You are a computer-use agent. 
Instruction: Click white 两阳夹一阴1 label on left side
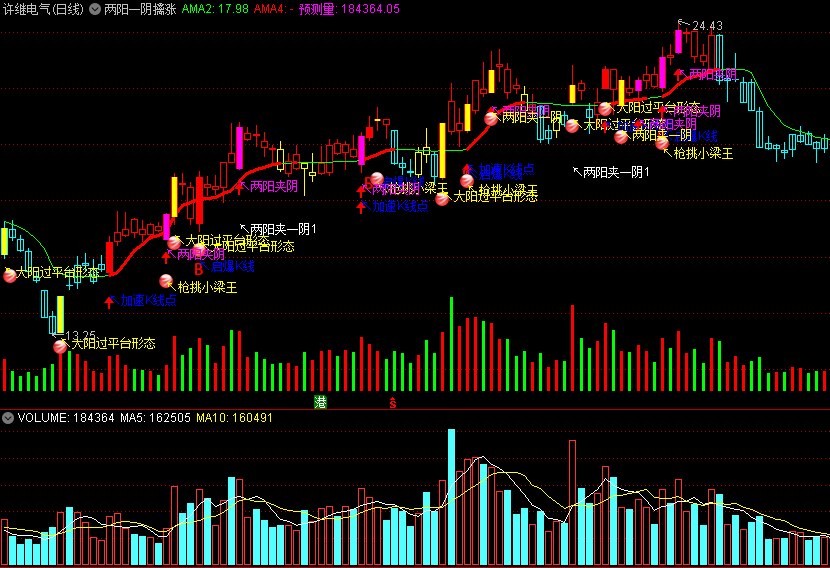(283, 229)
